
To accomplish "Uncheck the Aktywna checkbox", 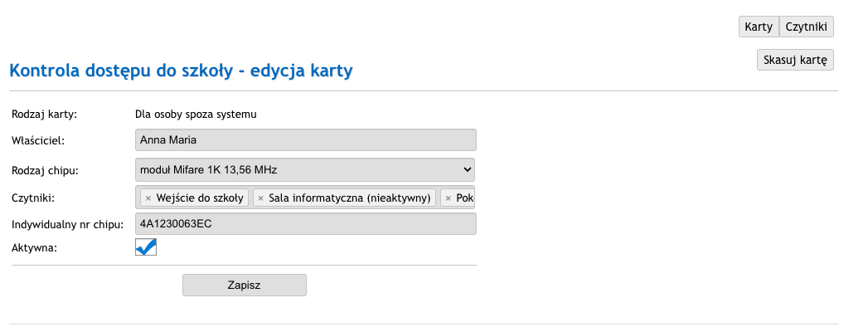I will click(146, 247).
